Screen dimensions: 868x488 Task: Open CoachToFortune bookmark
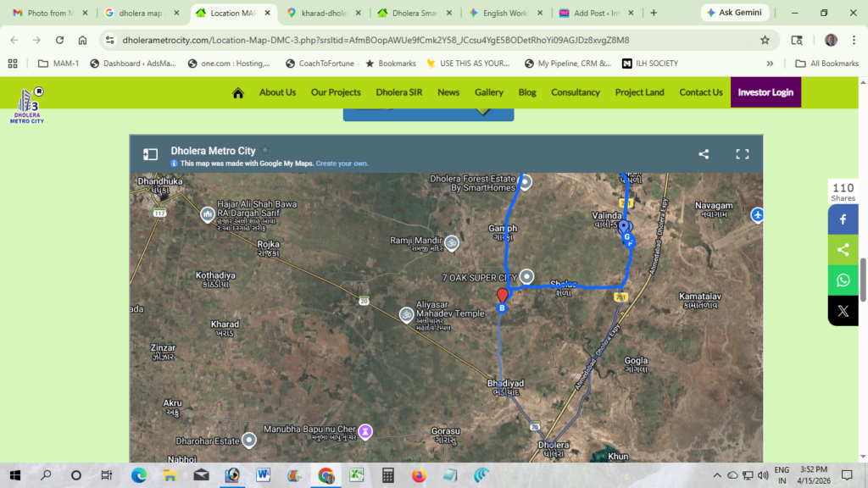click(x=320, y=64)
